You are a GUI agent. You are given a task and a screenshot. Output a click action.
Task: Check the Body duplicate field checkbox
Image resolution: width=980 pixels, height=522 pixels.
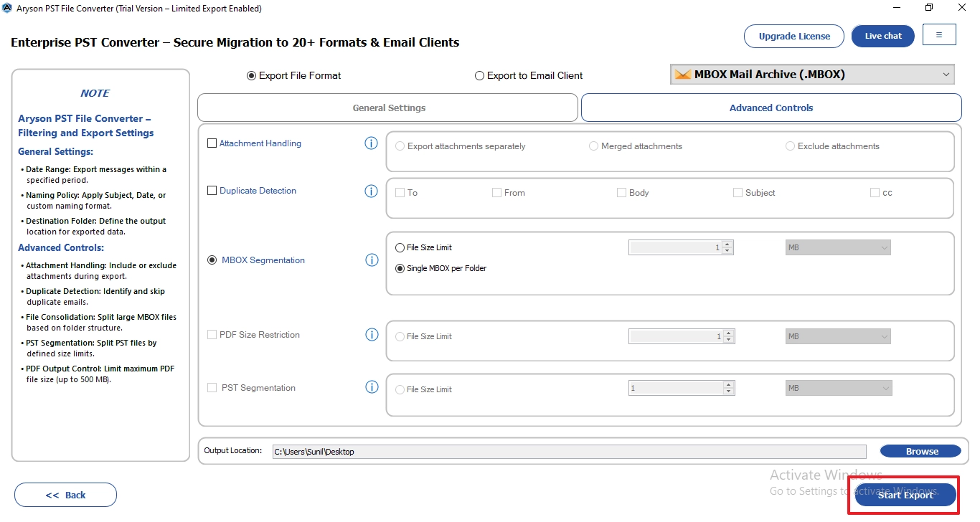click(621, 193)
